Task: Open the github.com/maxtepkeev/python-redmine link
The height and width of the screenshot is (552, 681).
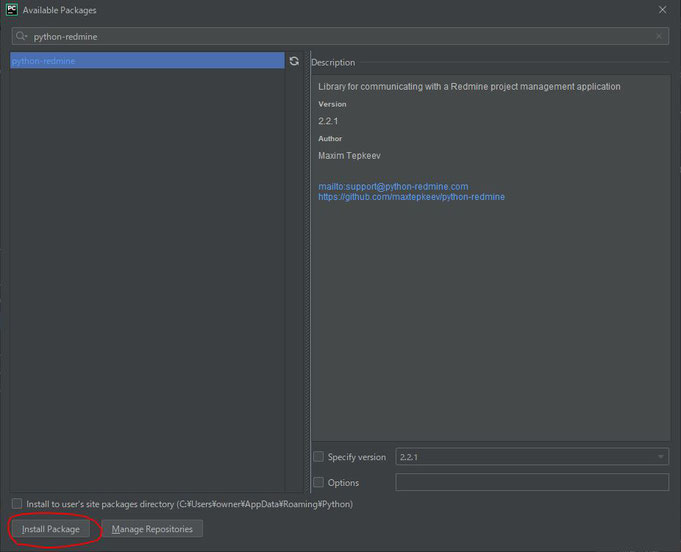Action: point(411,197)
